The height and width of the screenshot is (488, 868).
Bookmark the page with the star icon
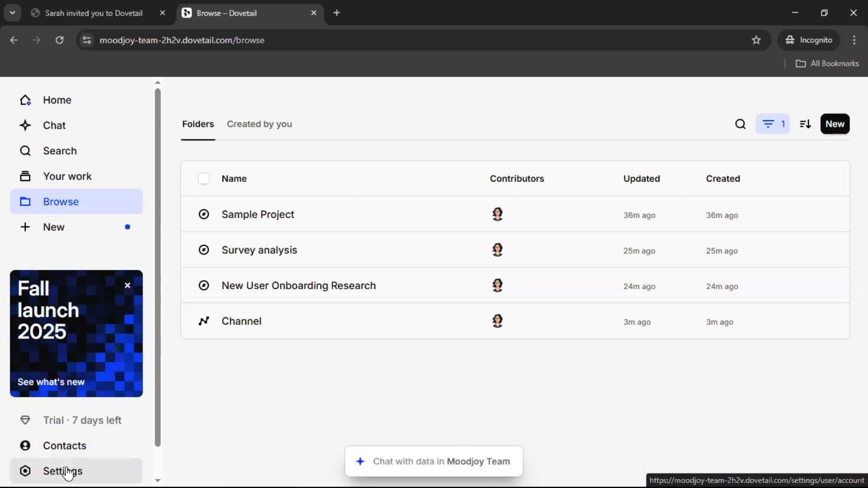point(756,40)
